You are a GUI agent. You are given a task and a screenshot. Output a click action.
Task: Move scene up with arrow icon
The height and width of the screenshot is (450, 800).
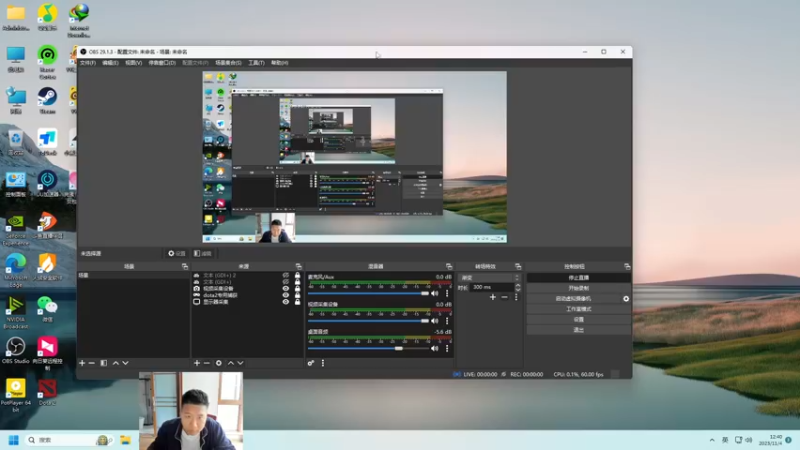[116, 363]
